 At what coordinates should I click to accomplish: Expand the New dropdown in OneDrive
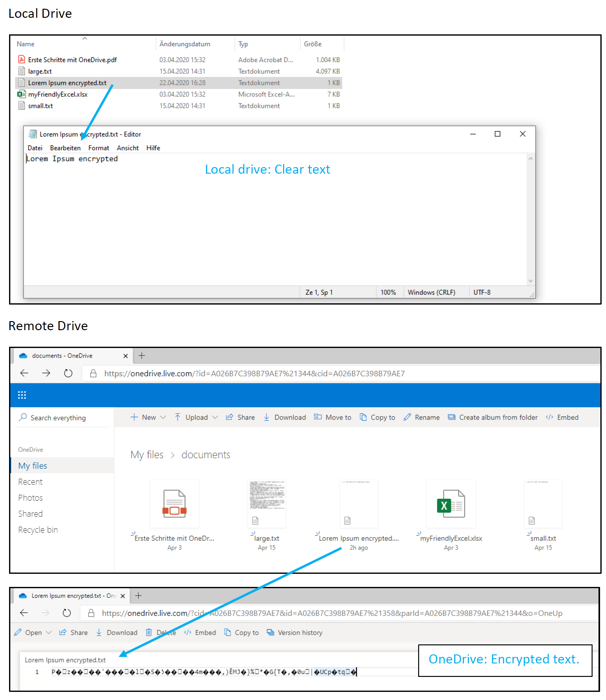163,417
